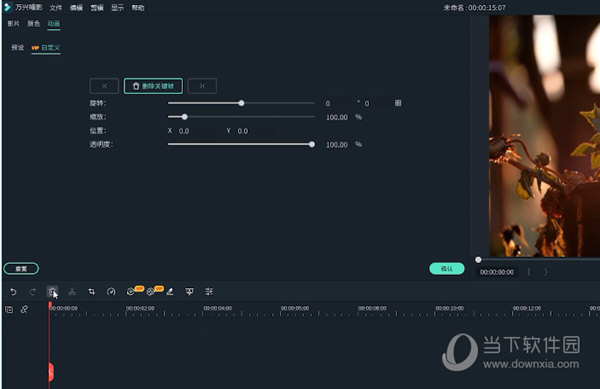Image resolution: width=600 pixels, height=389 pixels.
Task: Click the Undo arrow icon
Action: coord(13,292)
